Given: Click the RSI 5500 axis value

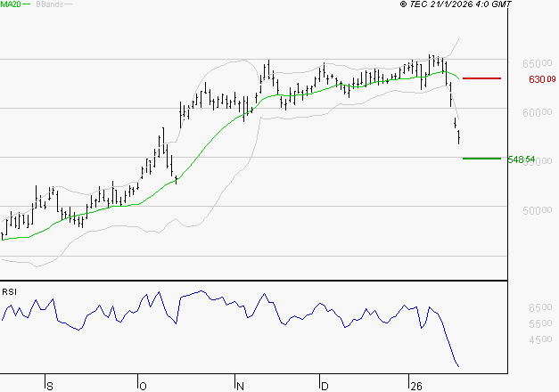Looking at the screenshot, I should [x=540, y=323].
